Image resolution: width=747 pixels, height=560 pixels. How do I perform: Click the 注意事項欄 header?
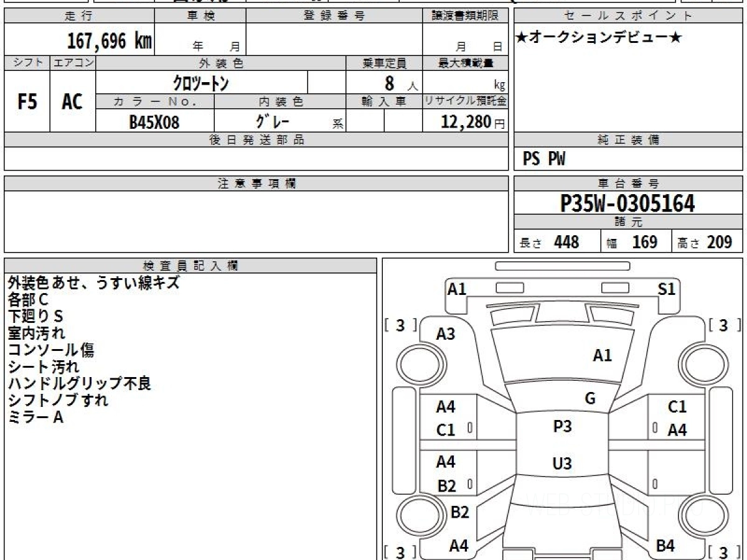[x=256, y=184]
